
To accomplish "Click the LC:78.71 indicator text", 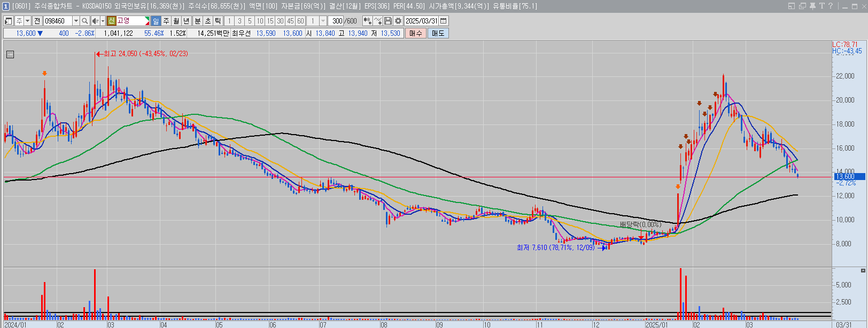I will pyautogui.click(x=845, y=44).
